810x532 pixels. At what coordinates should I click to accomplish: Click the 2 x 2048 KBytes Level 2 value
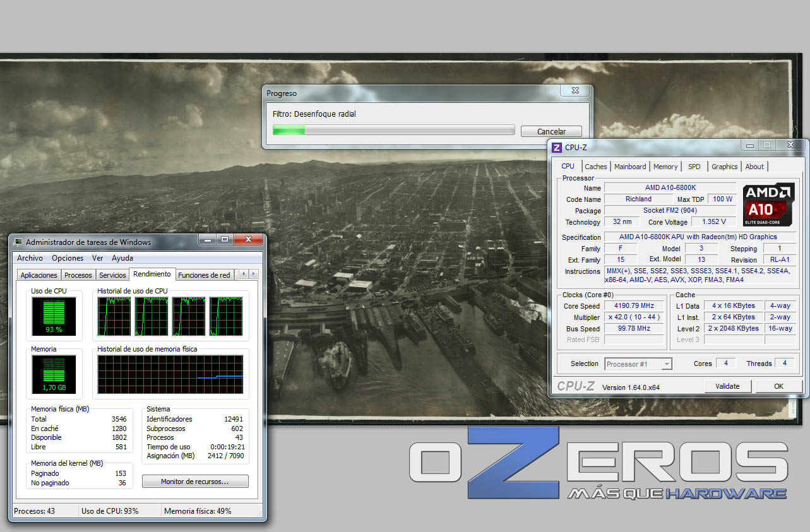click(733, 329)
